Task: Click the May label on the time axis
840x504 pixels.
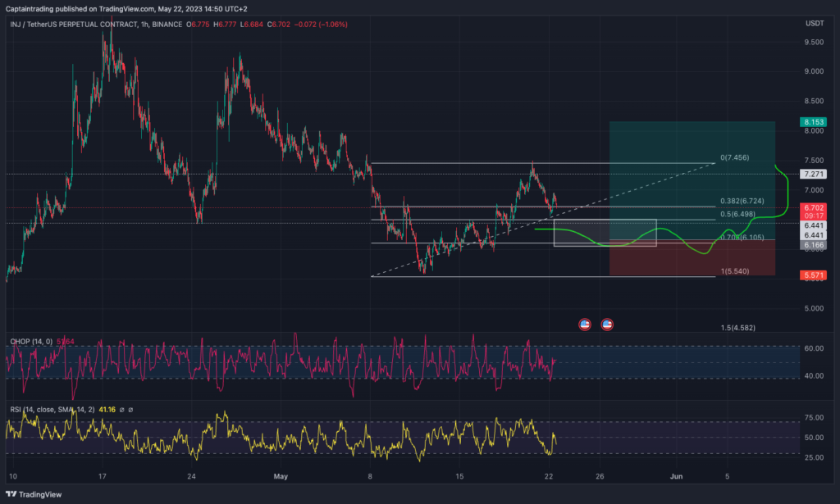Action: [x=281, y=475]
